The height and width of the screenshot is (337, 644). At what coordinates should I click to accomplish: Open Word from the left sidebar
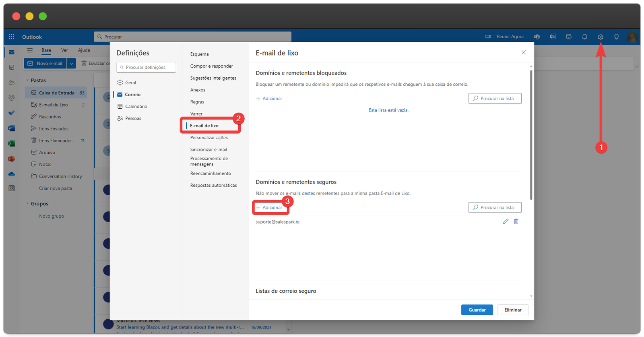pos(12,128)
